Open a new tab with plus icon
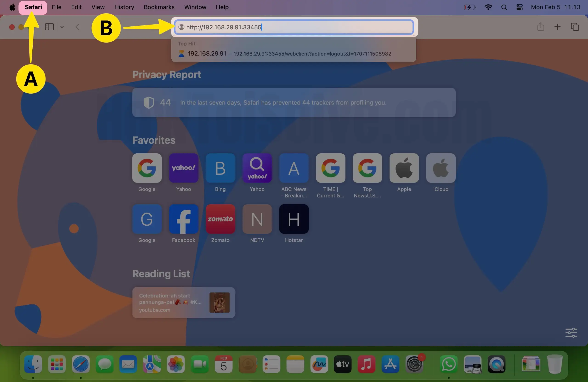The image size is (588, 382). 557,27
